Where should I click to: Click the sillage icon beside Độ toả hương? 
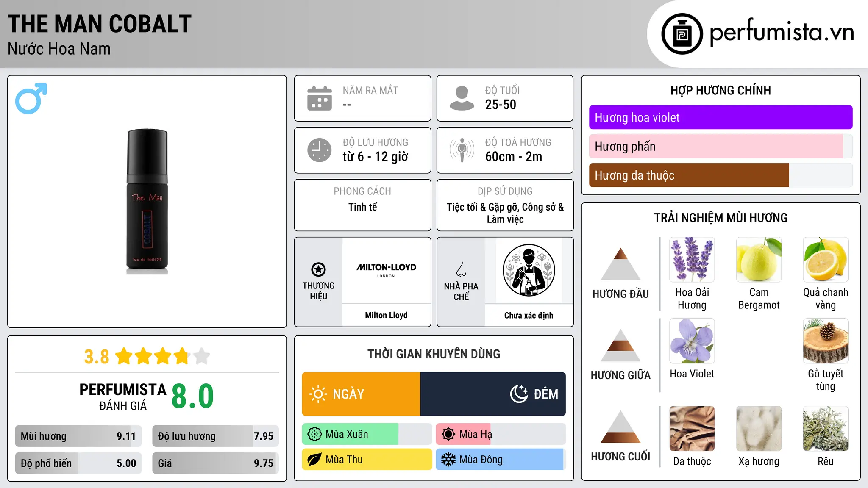click(462, 150)
